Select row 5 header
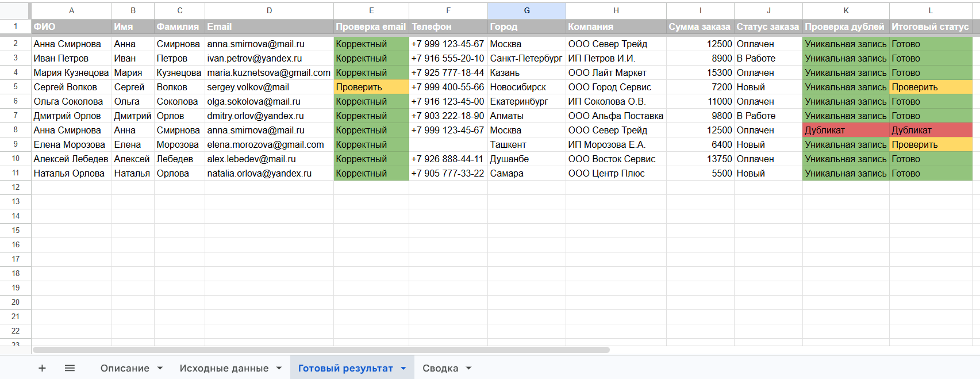The image size is (980, 379). [x=16, y=87]
